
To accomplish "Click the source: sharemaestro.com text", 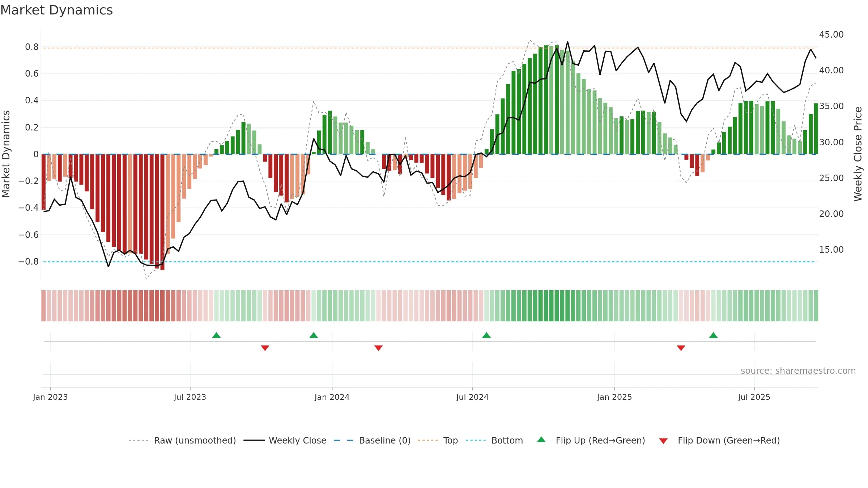I will [x=798, y=371].
